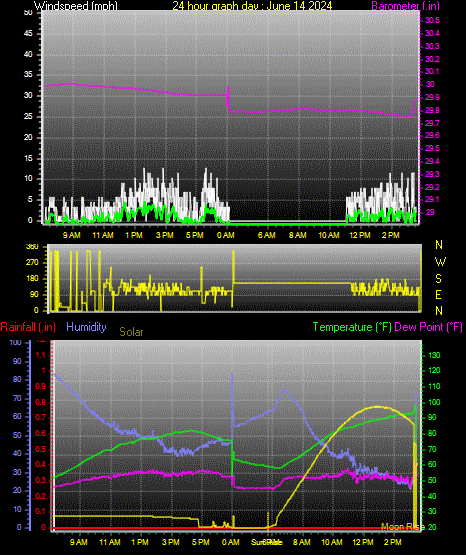Click the 3 PM tick under bottom graph

pyautogui.click(x=171, y=542)
